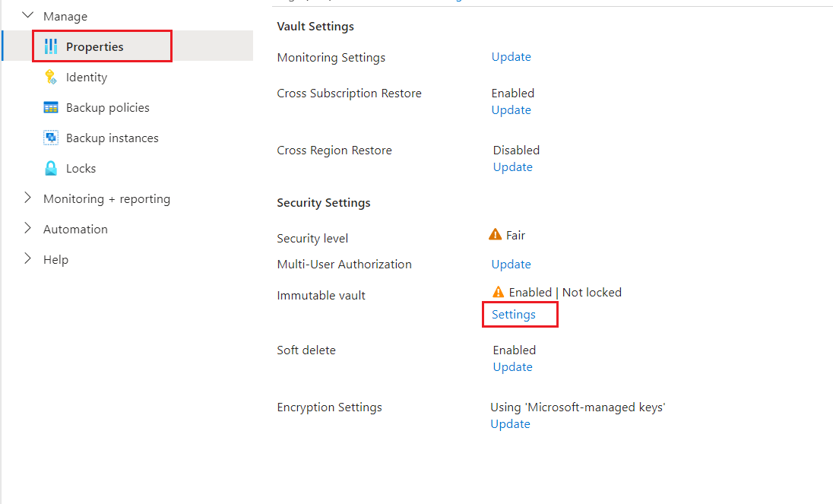Update the Soft delete setting

pos(512,366)
